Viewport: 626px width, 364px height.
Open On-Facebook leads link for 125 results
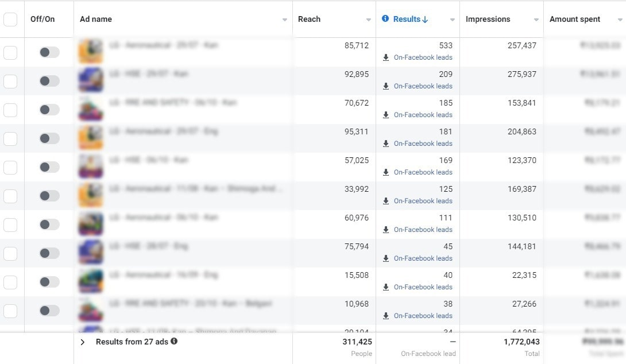pyautogui.click(x=423, y=201)
